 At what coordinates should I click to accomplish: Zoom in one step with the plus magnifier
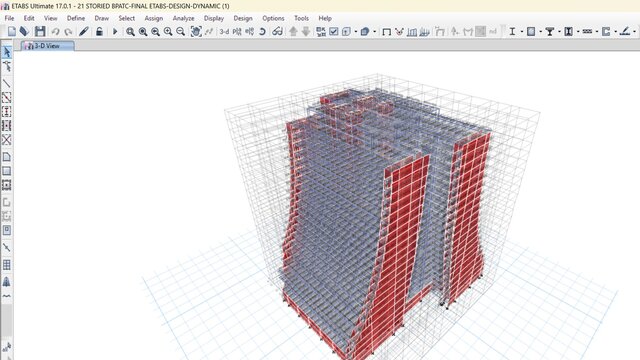[168, 31]
